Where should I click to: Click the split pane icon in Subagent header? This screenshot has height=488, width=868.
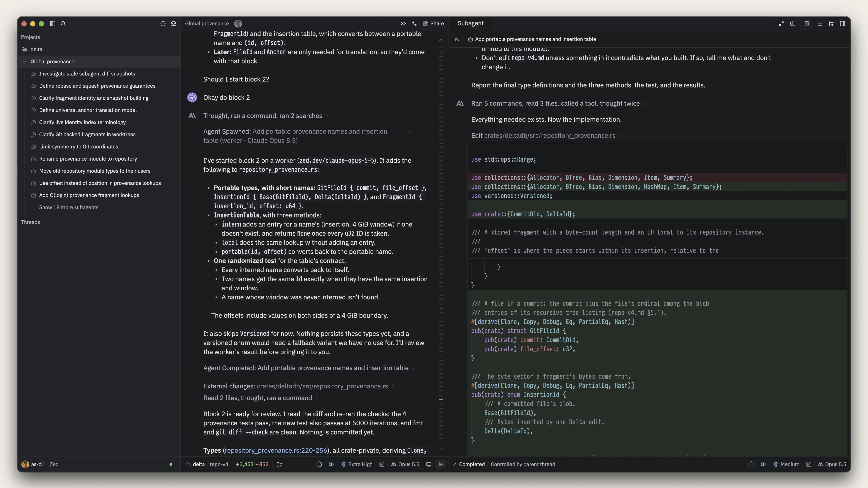[x=793, y=24]
